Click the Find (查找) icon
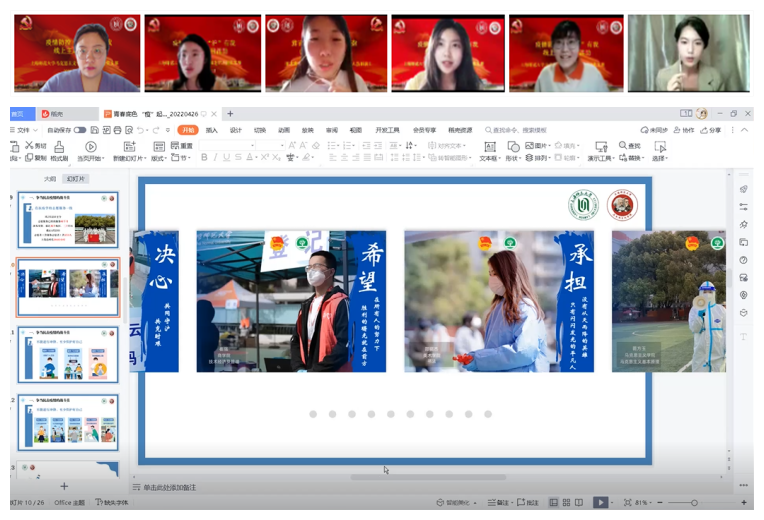The height and width of the screenshot is (520, 764). click(629, 146)
